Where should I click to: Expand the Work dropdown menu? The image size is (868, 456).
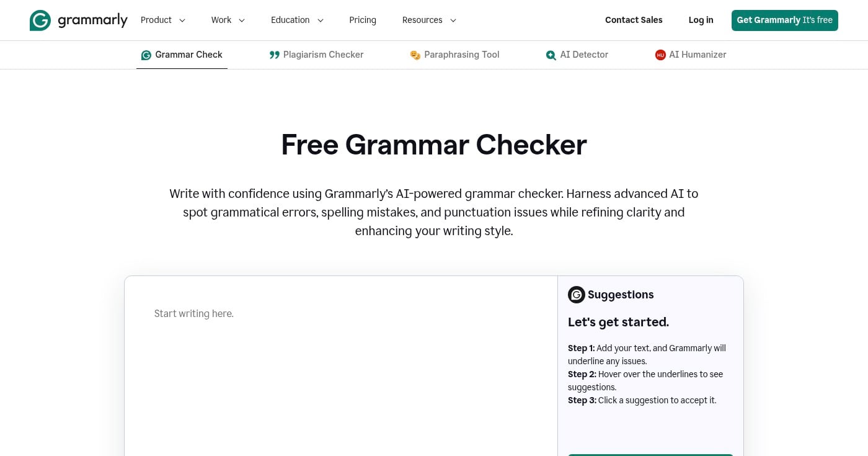[228, 20]
